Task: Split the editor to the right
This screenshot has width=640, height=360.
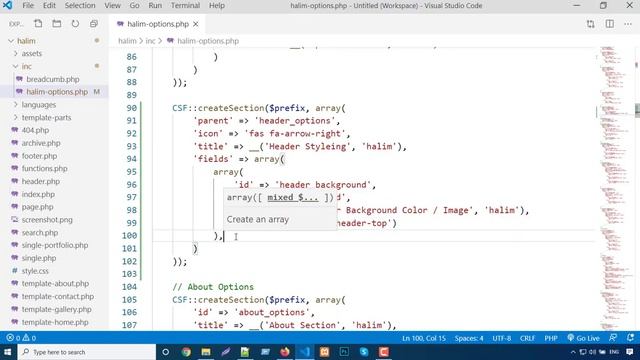Action: click(x=609, y=24)
